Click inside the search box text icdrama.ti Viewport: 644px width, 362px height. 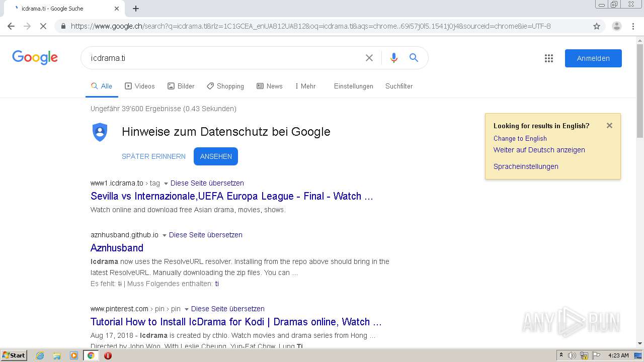click(x=108, y=58)
